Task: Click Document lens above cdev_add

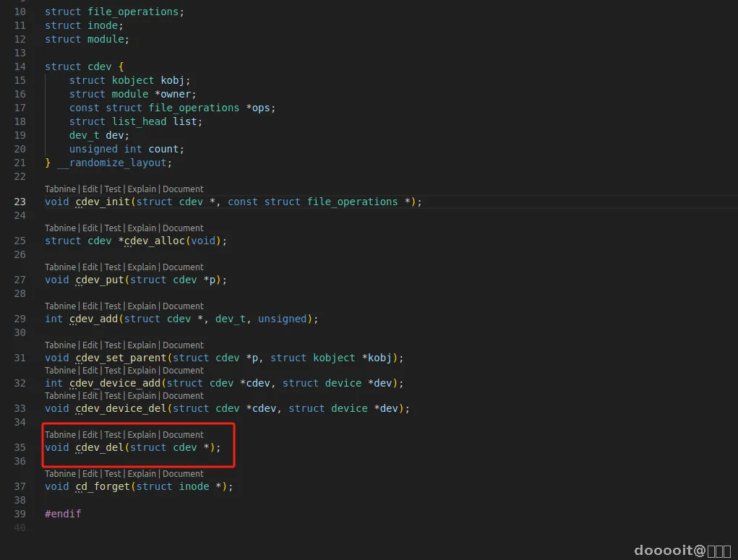Action: [x=183, y=306]
